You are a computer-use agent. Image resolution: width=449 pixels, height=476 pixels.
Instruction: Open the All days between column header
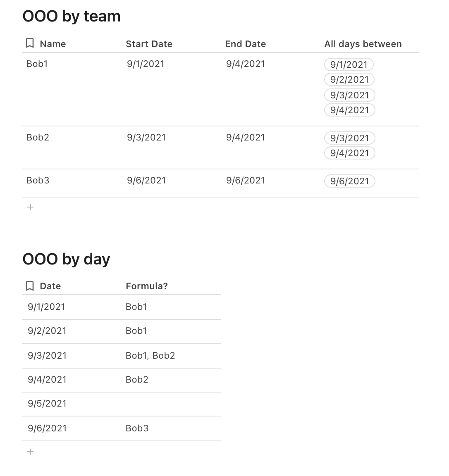(363, 44)
